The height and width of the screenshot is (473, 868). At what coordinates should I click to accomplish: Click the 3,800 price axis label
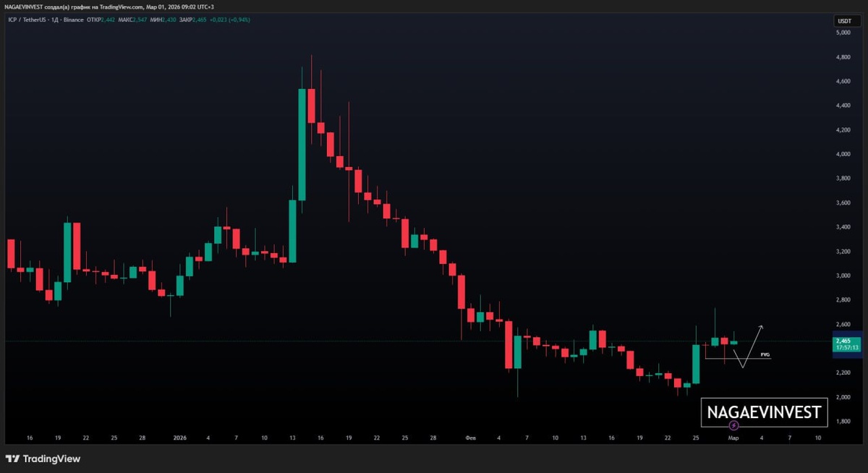843,179
